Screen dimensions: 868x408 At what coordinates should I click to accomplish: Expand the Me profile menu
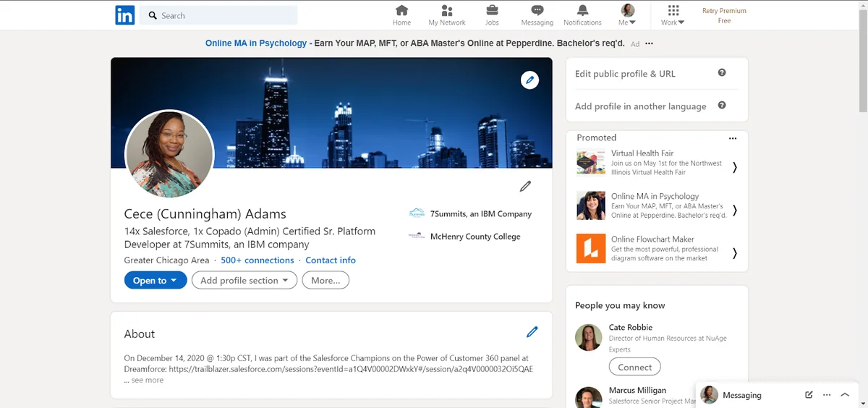pyautogui.click(x=627, y=14)
